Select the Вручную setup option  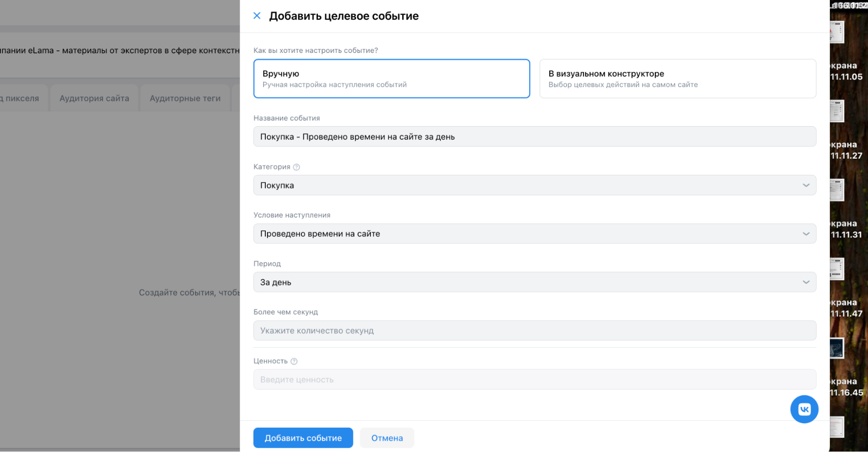(x=391, y=79)
